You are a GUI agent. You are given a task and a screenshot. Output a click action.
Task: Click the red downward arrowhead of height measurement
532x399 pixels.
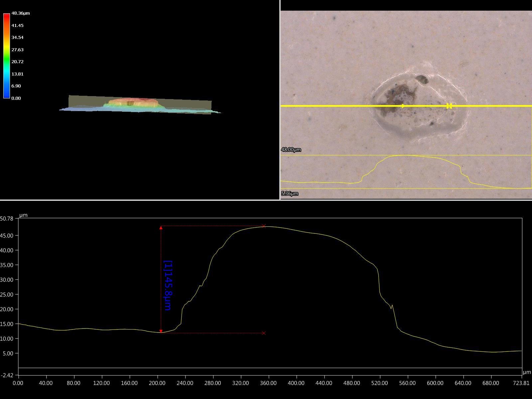161,331
